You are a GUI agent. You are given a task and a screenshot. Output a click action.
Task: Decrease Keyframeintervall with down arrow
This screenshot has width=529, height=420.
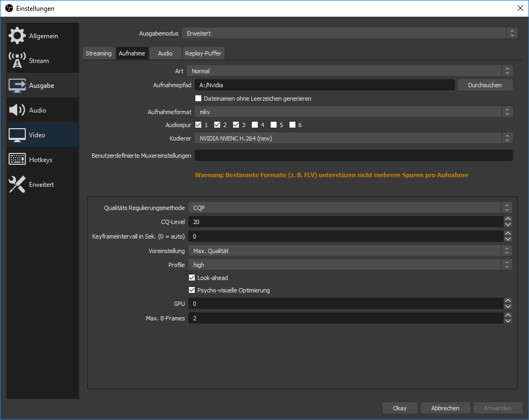(508, 239)
